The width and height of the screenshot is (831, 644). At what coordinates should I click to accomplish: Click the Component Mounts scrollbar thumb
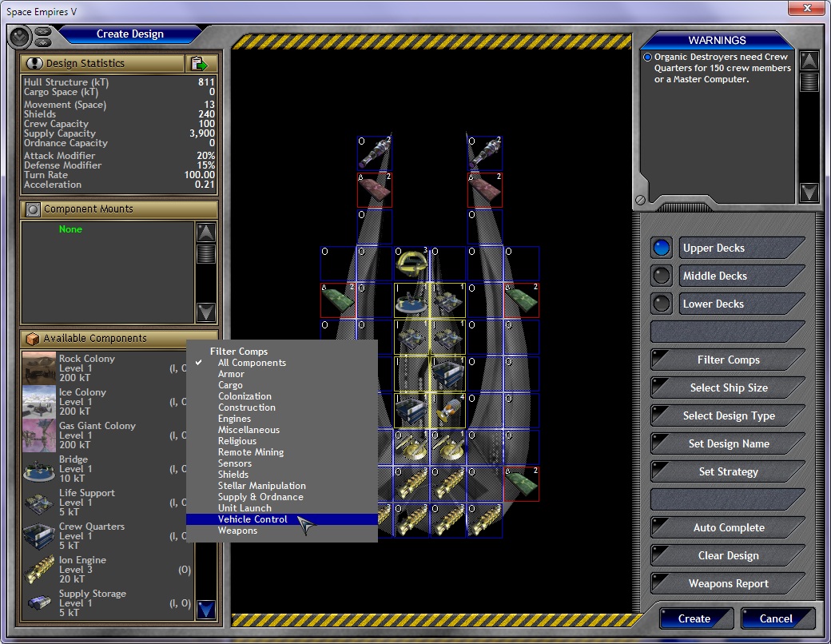(x=206, y=253)
